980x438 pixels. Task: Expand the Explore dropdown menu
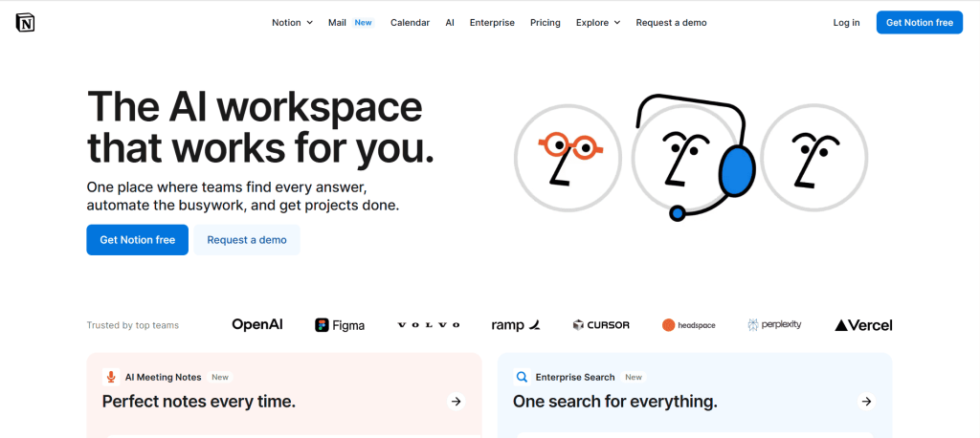(598, 22)
